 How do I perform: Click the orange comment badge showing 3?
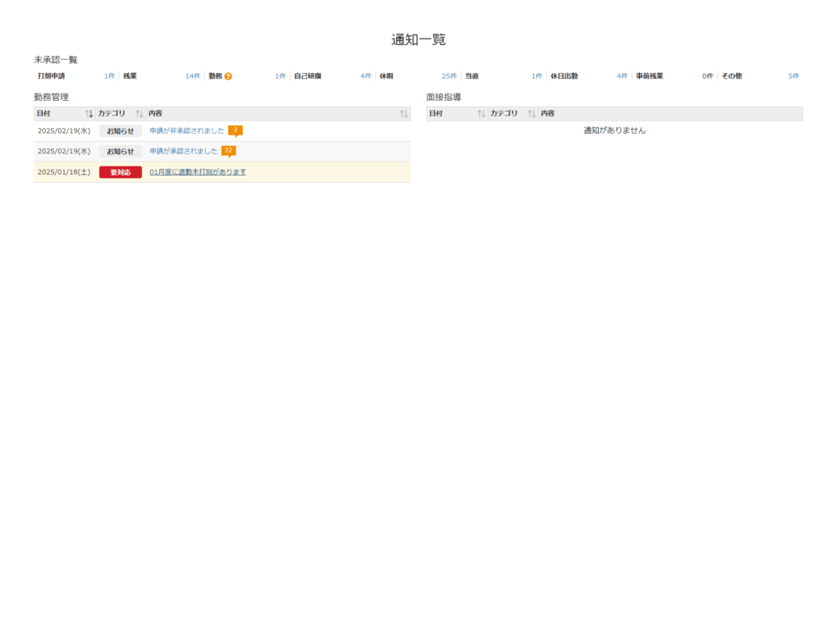click(x=235, y=130)
